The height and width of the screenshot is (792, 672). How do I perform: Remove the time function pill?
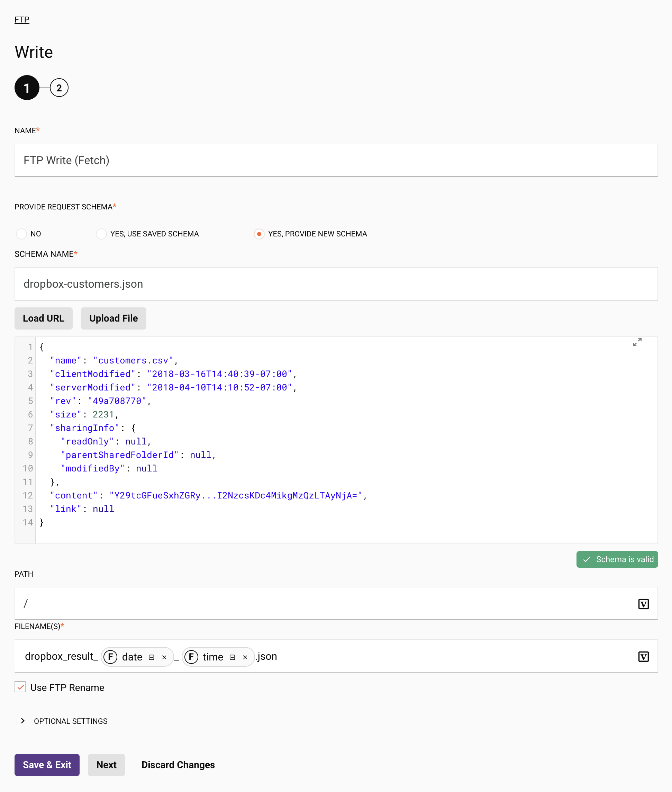(245, 657)
